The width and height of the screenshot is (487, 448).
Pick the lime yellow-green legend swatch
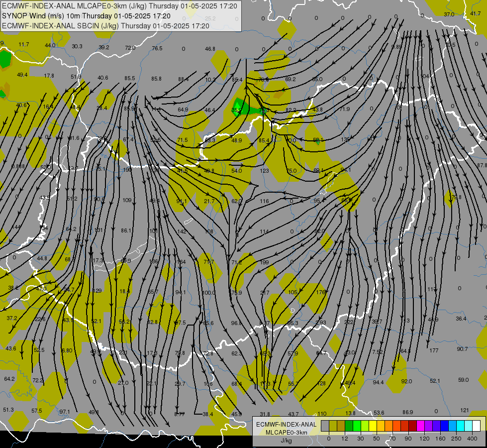tap(365, 426)
